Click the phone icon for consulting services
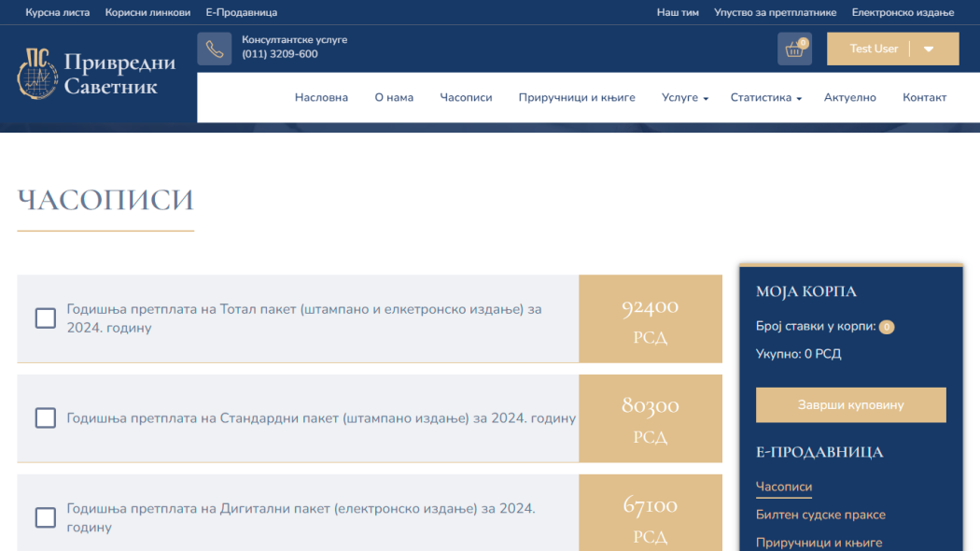Viewport: 980px width, 551px height. point(214,49)
